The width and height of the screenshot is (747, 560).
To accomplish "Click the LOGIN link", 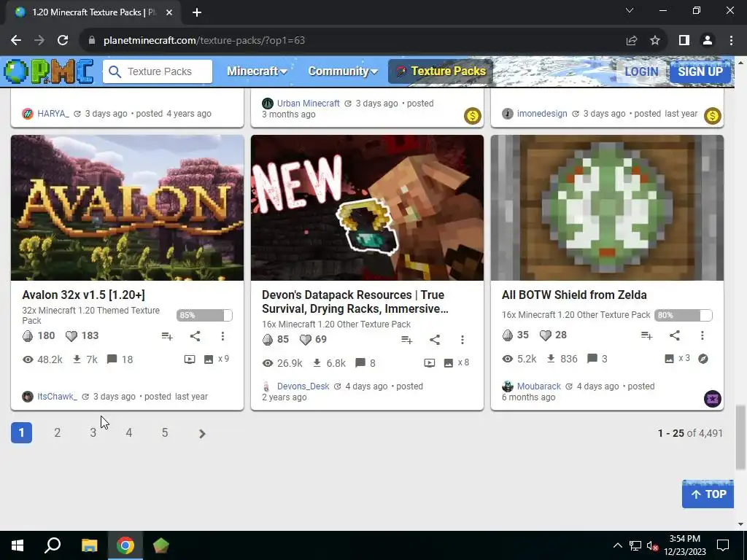I will pyautogui.click(x=641, y=72).
